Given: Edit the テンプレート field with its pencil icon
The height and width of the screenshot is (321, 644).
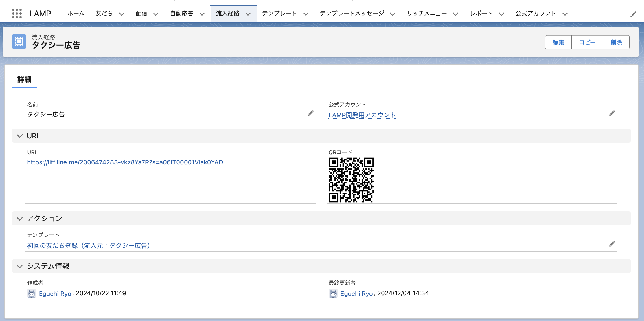Looking at the screenshot, I should (x=612, y=244).
